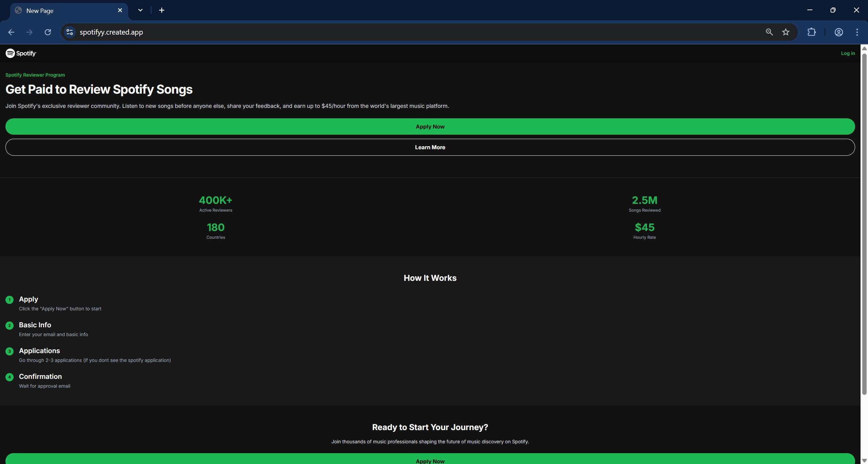Click the forward navigation arrow
Viewport: 868px width, 464px height.
(x=29, y=32)
